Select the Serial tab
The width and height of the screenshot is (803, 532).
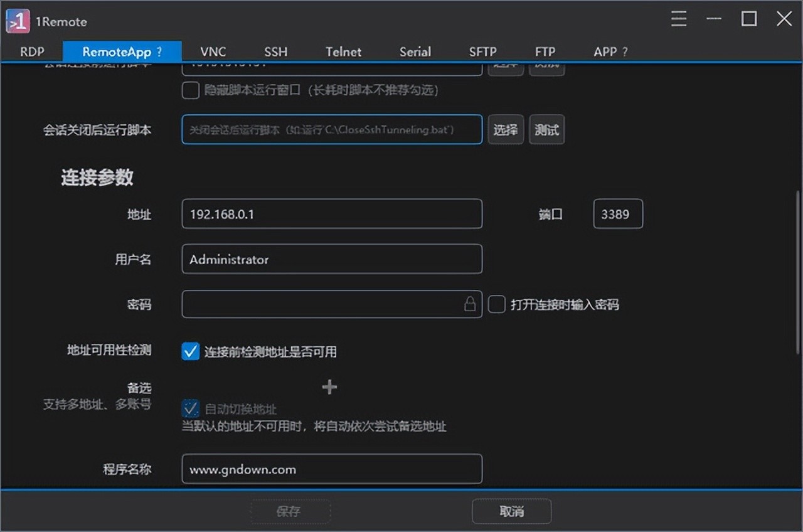[x=415, y=51]
